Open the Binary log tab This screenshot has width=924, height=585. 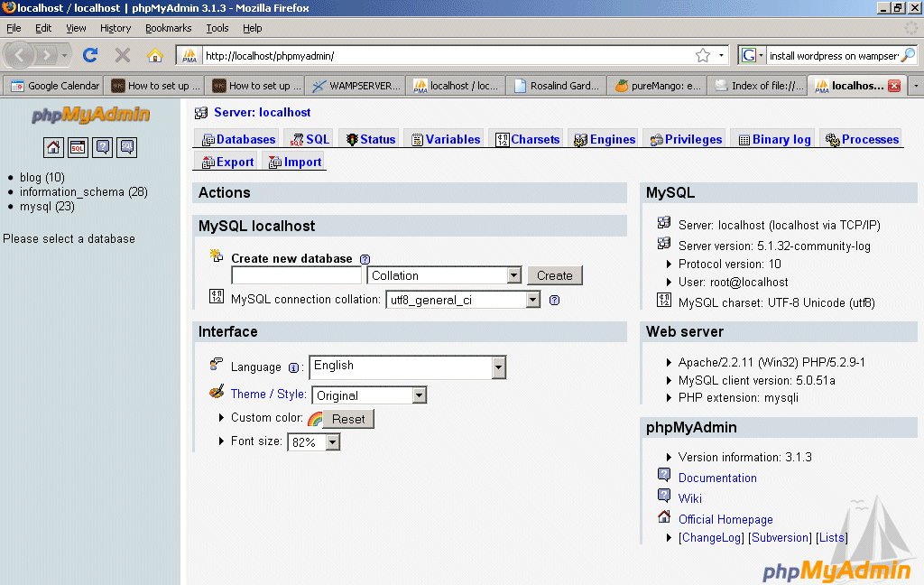(x=775, y=139)
